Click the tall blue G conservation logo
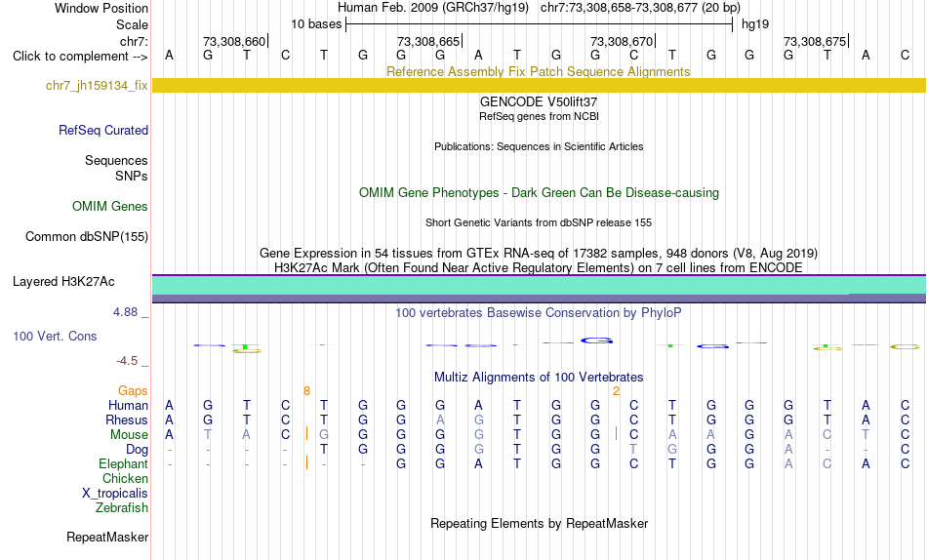927x560 pixels. (596, 340)
